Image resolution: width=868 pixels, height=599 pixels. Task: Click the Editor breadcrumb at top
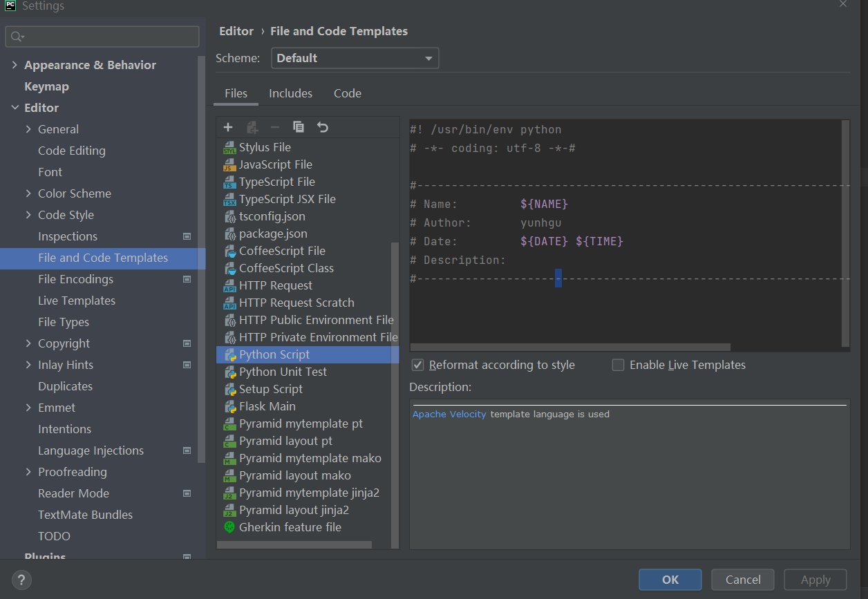[x=236, y=31]
